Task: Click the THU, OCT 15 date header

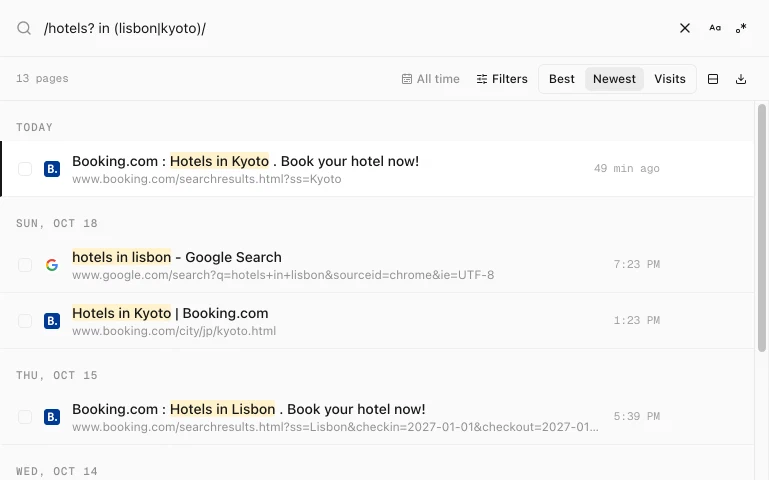Action: click(x=57, y=376)
